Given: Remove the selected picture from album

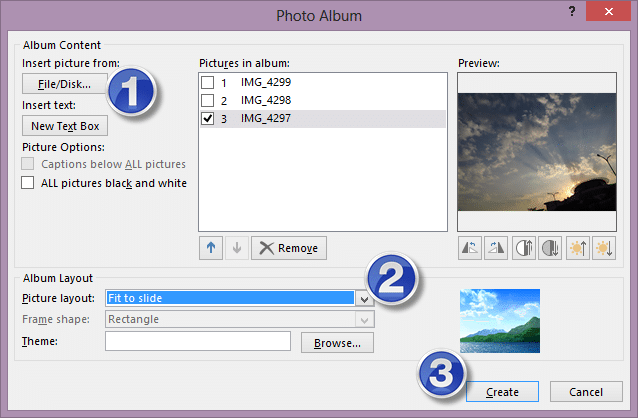Looking at the screenshot, I should tap(288, 248).
